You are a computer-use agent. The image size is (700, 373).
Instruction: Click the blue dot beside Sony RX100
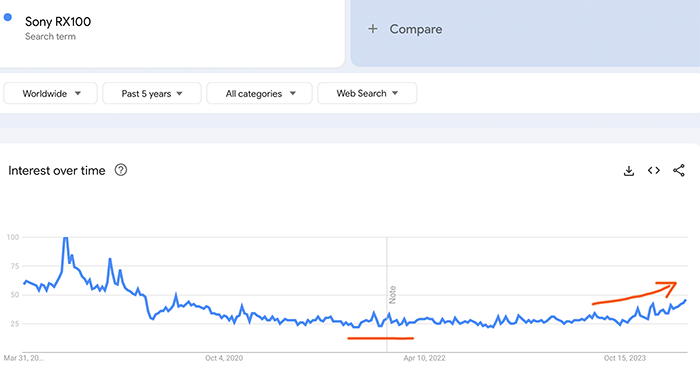pyautogui.click(x=8, y=17)
